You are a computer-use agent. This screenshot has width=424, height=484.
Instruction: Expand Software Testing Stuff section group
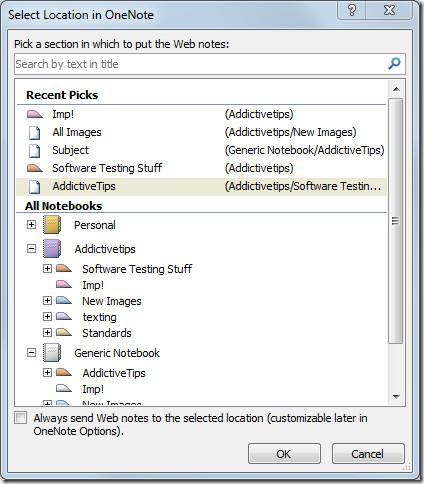[x=47, y=268]
